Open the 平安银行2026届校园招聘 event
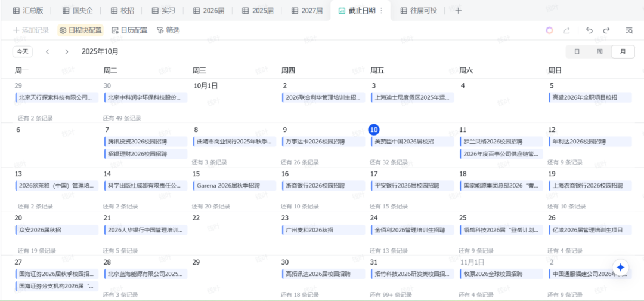 point(413,186)
